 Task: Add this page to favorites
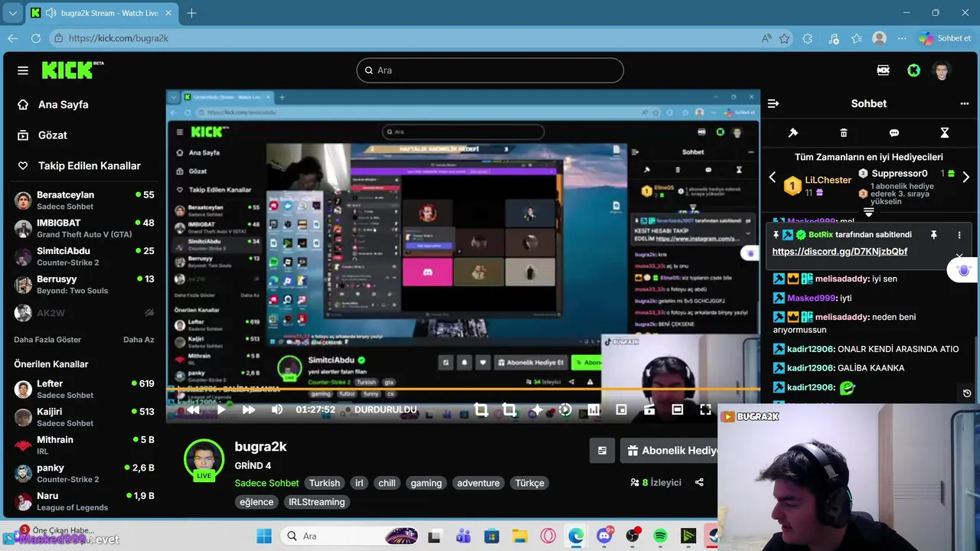point(784,38)
